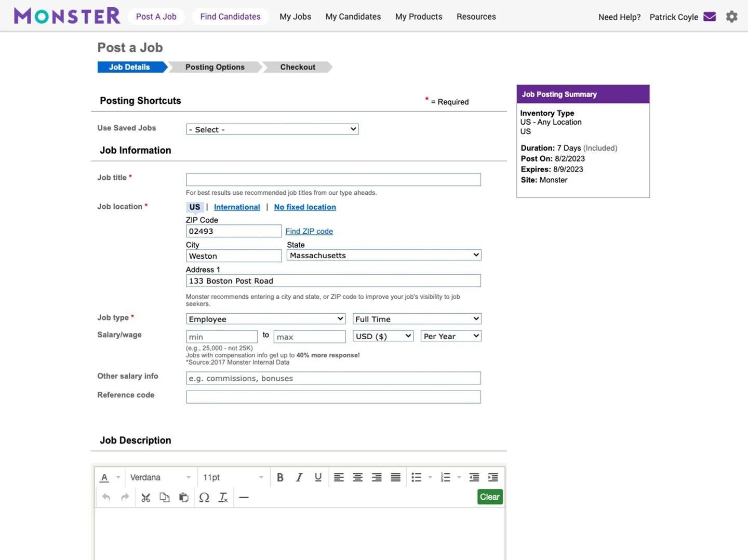Viewport: 748px width, 560px height.
Task: Align text right in editor
Action: tap(377, 477)
